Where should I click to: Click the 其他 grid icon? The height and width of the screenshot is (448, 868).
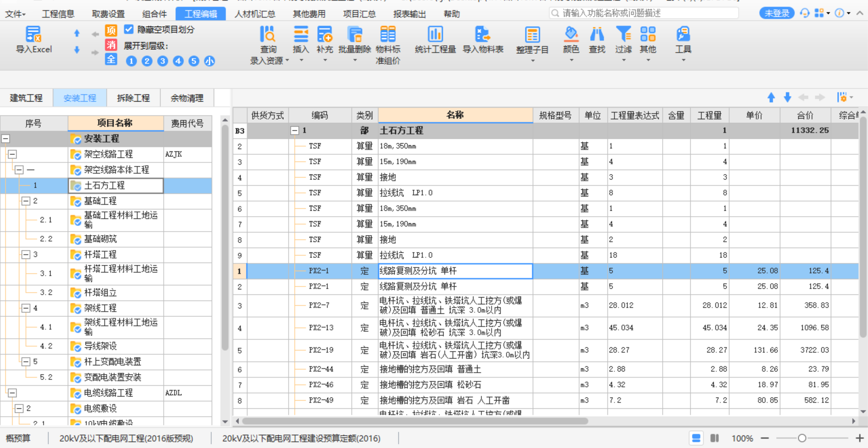coord(648,34)
